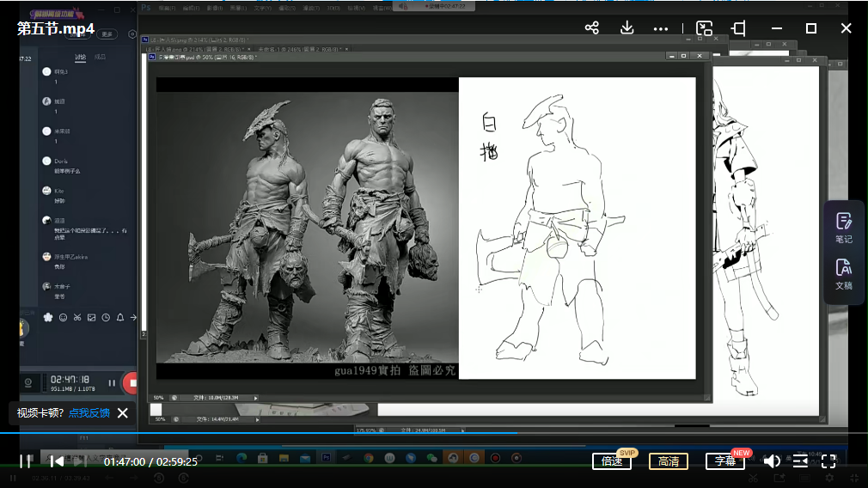Open the 笔记 notes side panel
Image resolution: width=868 pixels, height=488 pixels.
[844, 228]
